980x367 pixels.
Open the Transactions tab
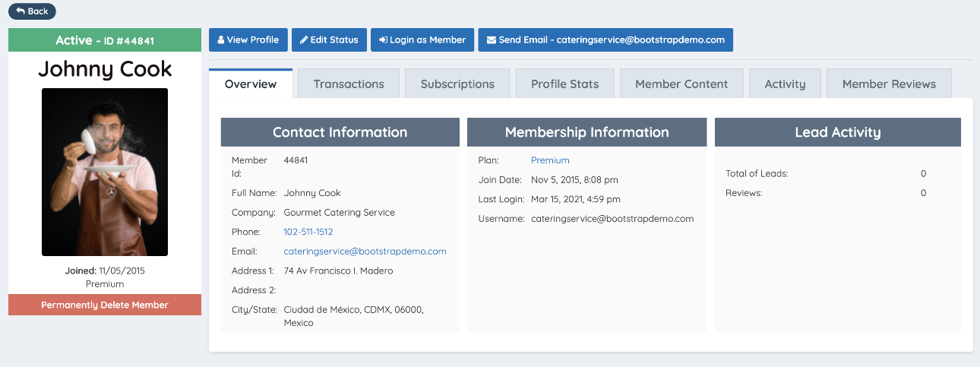click(349, 84)
